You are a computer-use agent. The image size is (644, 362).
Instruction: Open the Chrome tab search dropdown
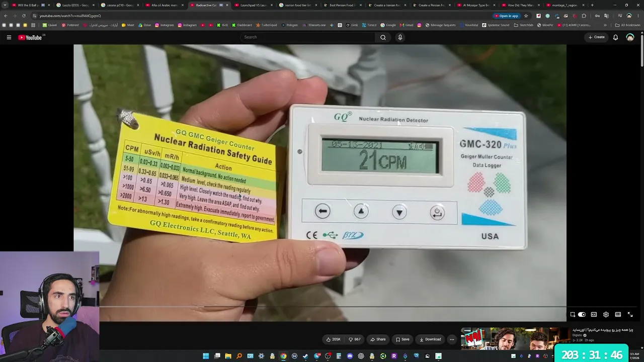(5, 5)
